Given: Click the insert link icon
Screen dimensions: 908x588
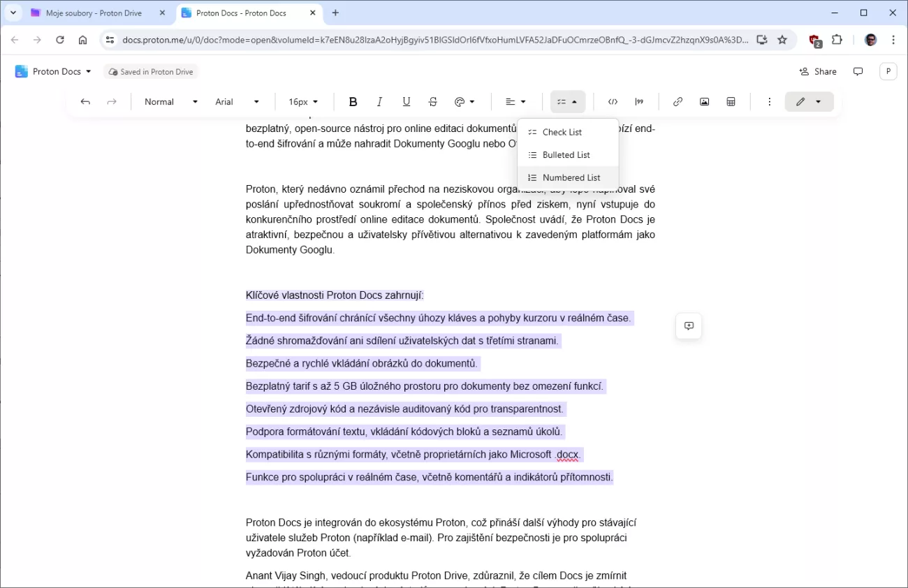Looking at the screenshot, I should 678,102.
